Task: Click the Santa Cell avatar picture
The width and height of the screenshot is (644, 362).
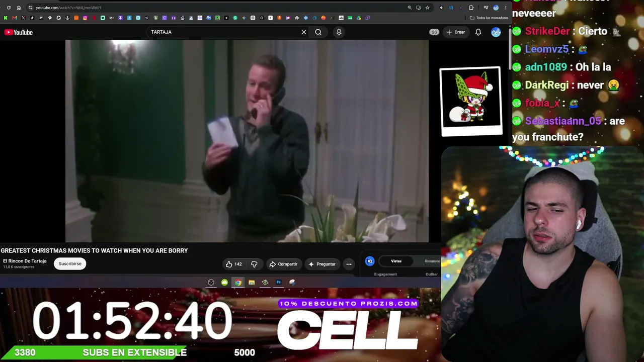Action: [x=471, y=101]
